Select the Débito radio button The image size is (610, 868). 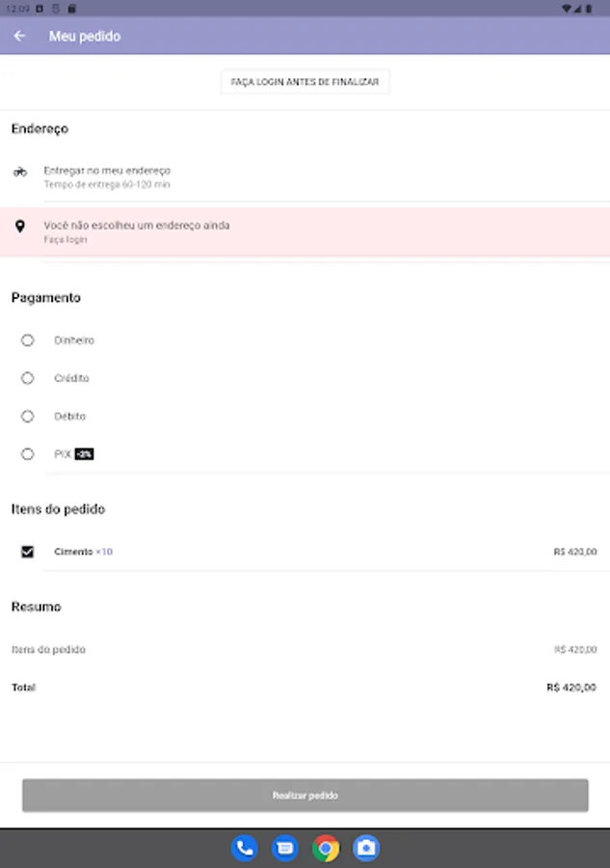click(x=28, y=417)
